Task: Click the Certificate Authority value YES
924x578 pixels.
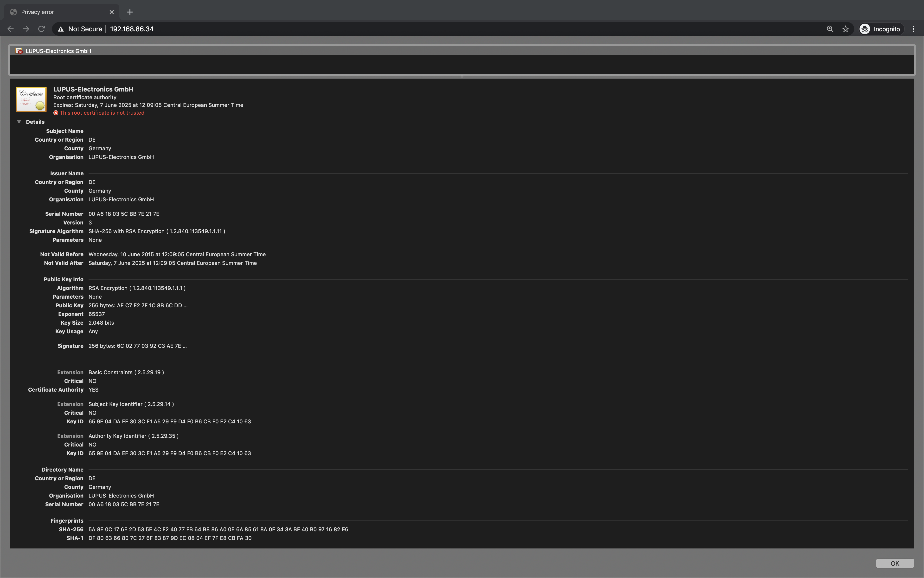Action: pyautogui.click(x=93, y=390)
